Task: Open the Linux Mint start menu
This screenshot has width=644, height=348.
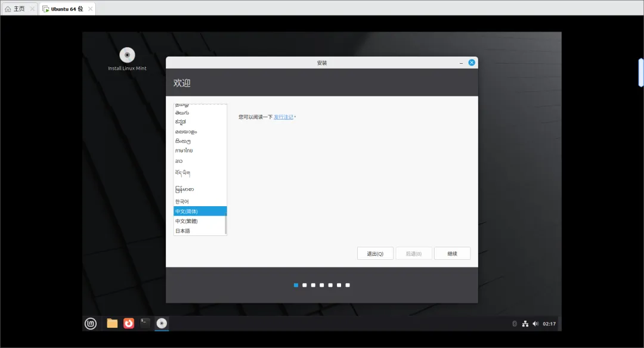Action: tap(91, 324)
